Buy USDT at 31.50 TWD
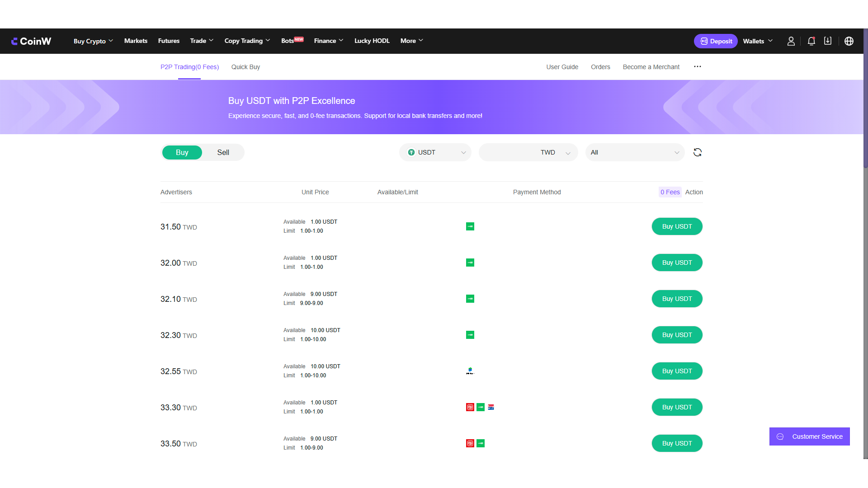Screen dimensions: 868x488 (677, 226)
